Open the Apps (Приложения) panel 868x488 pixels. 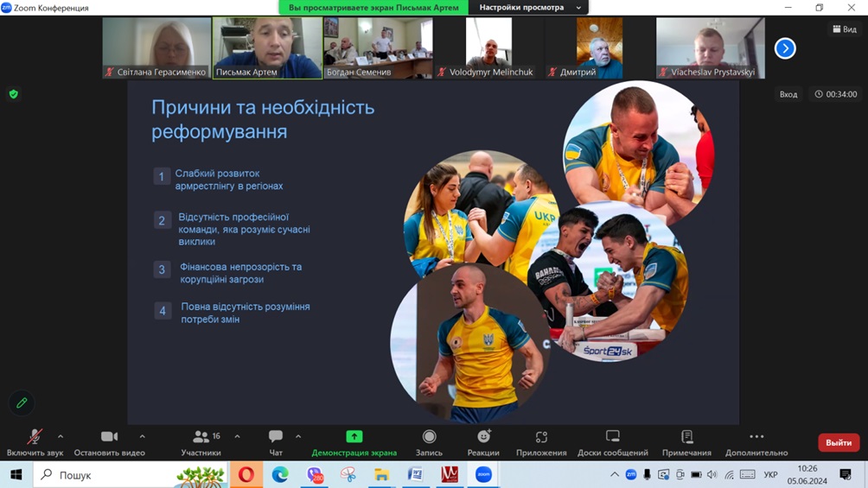pyautogui.click(x=541, y=441)
